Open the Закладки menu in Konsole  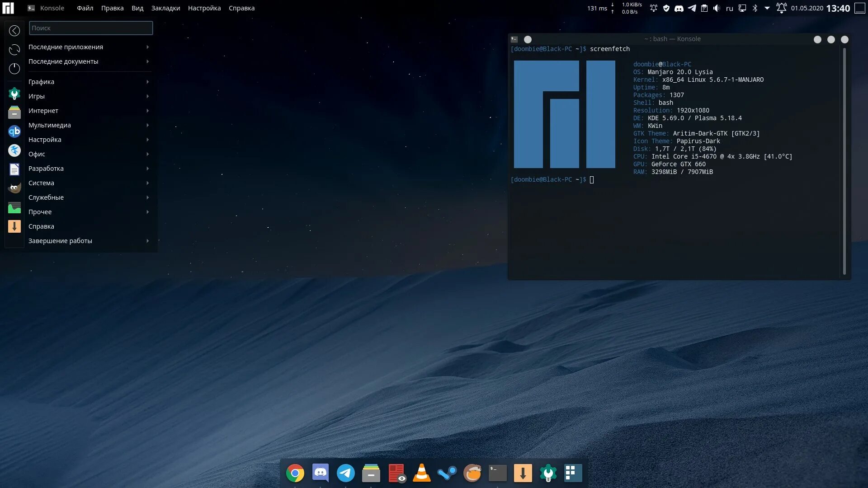(x=165, y=8)
